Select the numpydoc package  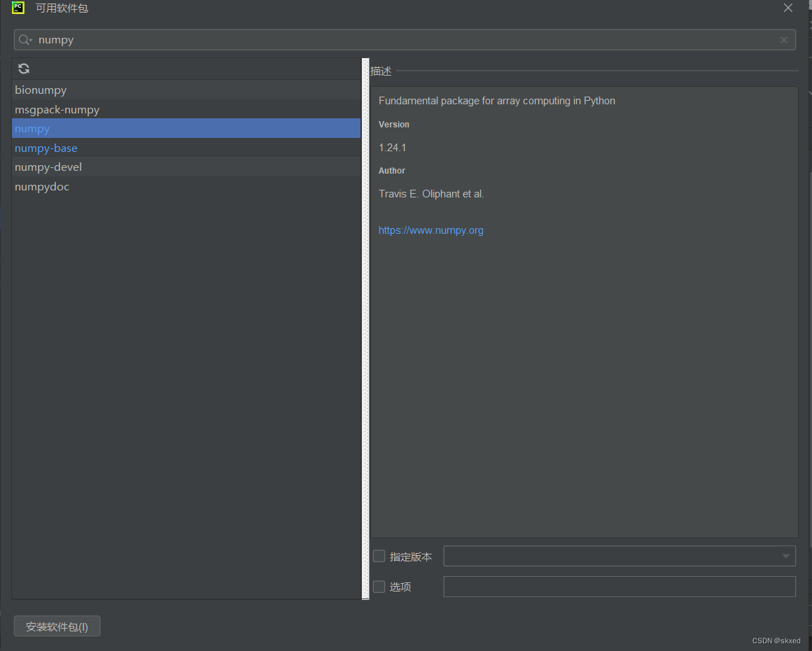(186, 186)
